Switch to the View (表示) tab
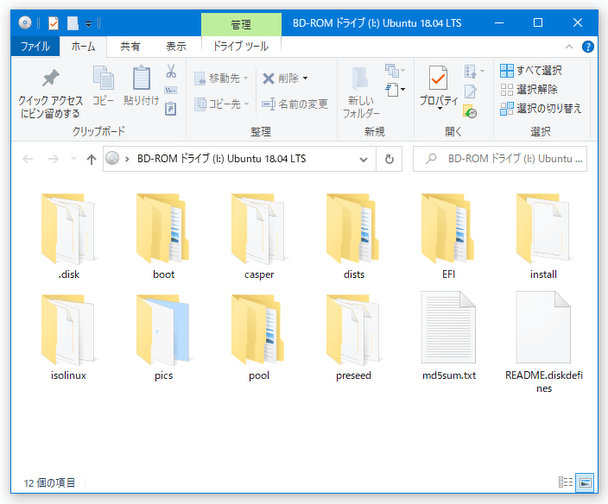Viewport: 608px width, 504px height. tap(176, 47)
